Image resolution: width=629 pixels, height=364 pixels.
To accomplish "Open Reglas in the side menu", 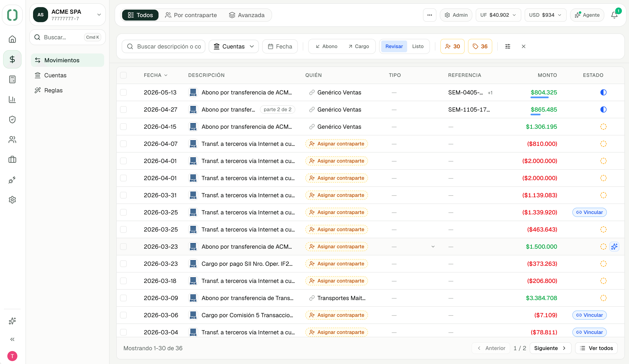I will [67, 90].
